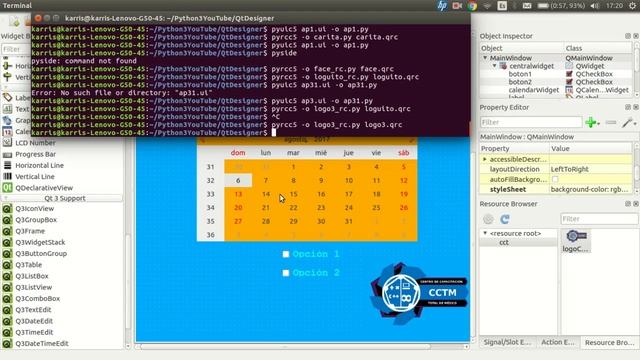
Task: Select boton1 in the Object Inspector
Action: (520, 74)
